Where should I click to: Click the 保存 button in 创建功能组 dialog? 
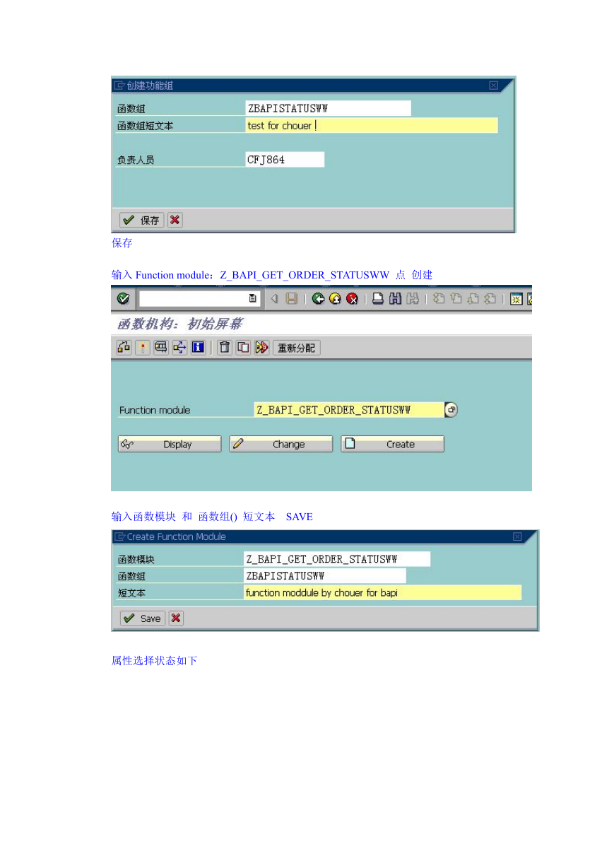pyautogui.click(x=141, y=220)
